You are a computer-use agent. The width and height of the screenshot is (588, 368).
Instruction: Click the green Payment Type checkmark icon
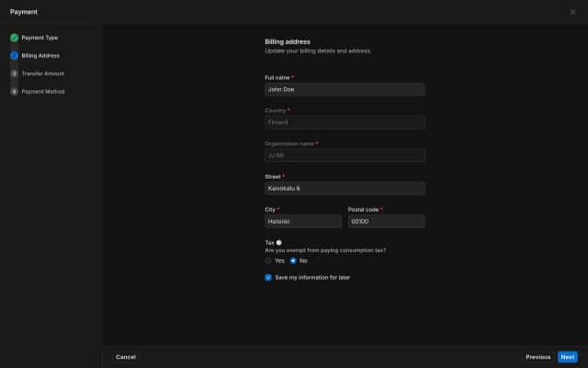15,38
